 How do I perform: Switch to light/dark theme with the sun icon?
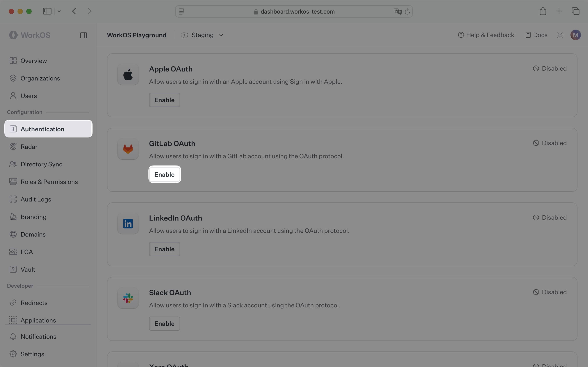tap(559, 35)
